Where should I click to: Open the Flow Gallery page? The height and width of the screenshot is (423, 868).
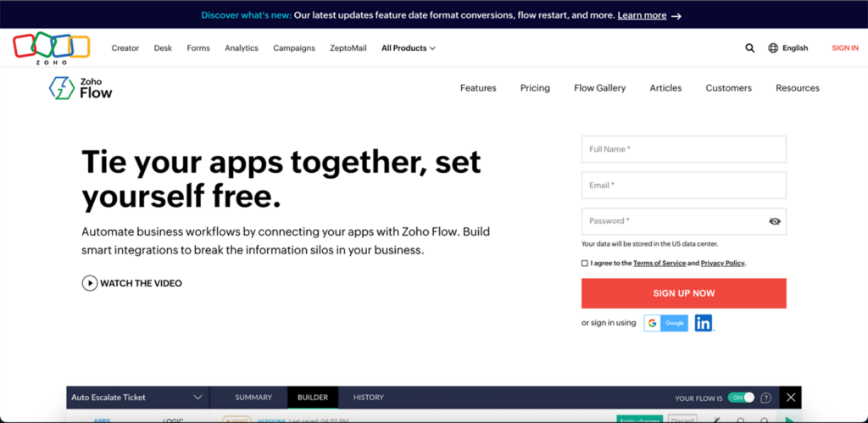tap(600, 88)
